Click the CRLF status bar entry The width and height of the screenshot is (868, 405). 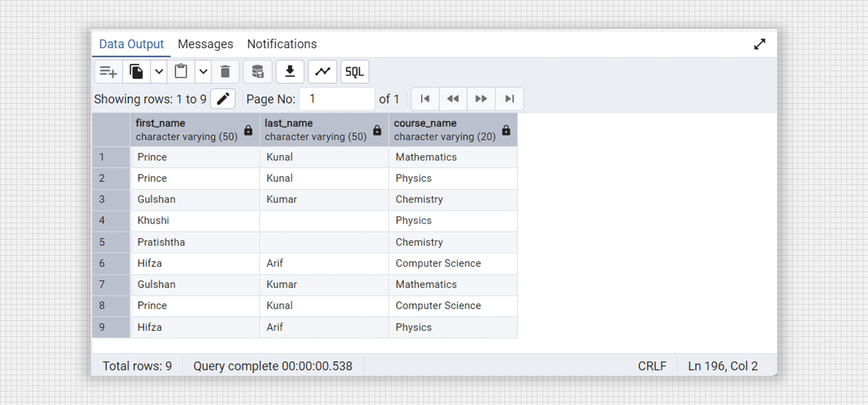tap(652, 366)
